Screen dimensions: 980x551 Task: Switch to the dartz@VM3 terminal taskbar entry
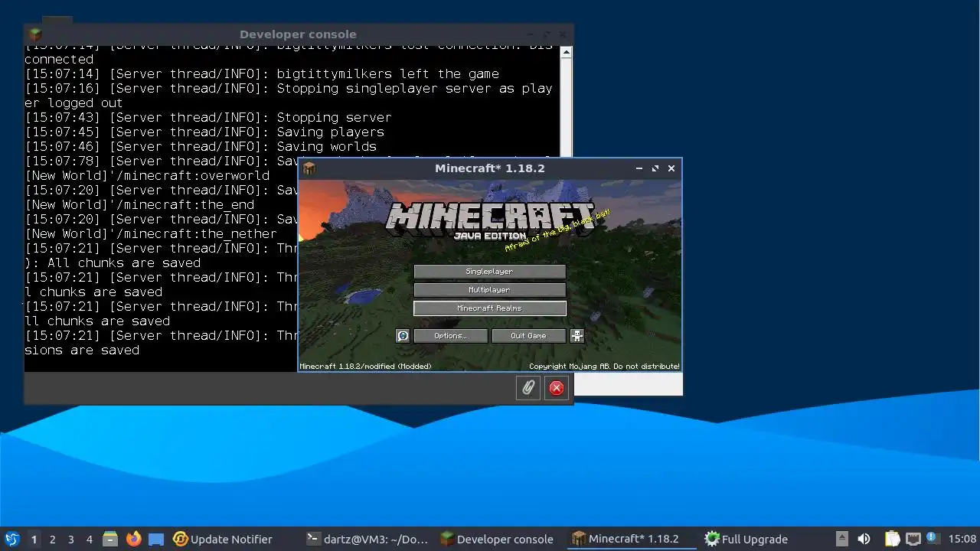[x=367, y=539]
